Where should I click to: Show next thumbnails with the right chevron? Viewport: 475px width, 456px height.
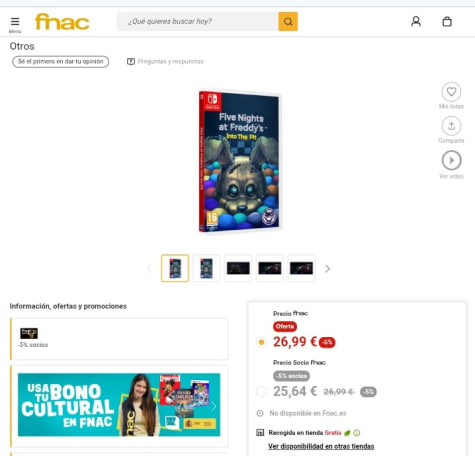327,269
